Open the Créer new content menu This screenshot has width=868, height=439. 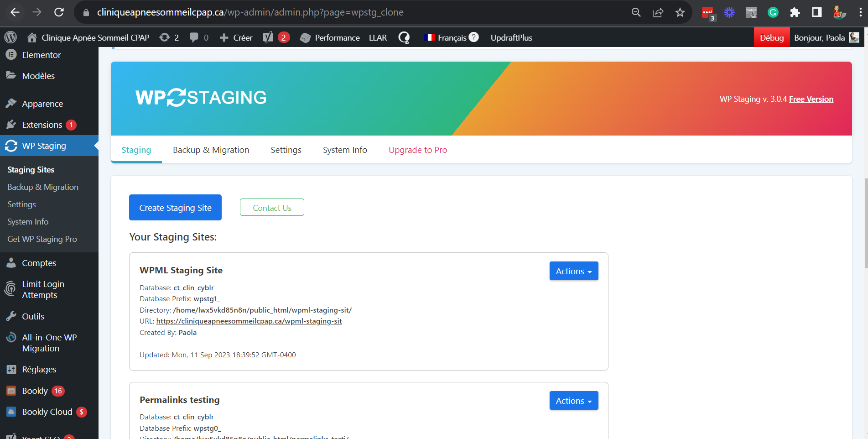tap(236, 37)
